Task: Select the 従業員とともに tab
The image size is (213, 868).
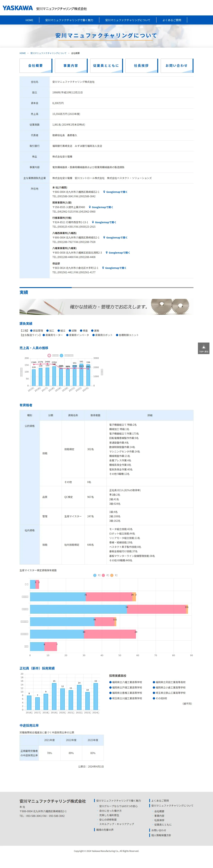Action: 106,66
